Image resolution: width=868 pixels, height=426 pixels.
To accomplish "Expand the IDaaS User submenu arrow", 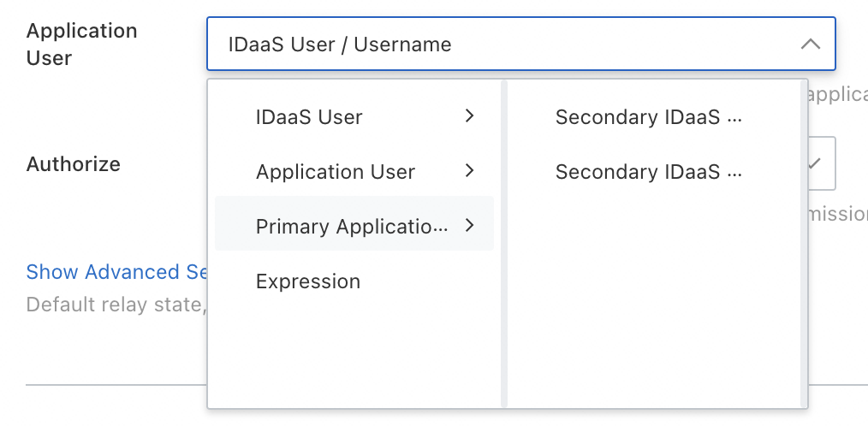I will tap(469, 116).
